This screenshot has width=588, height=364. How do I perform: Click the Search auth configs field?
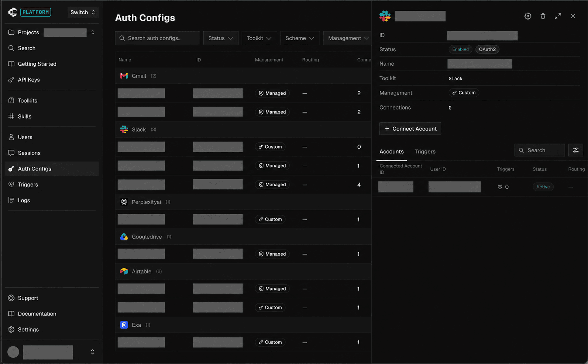pyautogui.click(x=158, y=38)
